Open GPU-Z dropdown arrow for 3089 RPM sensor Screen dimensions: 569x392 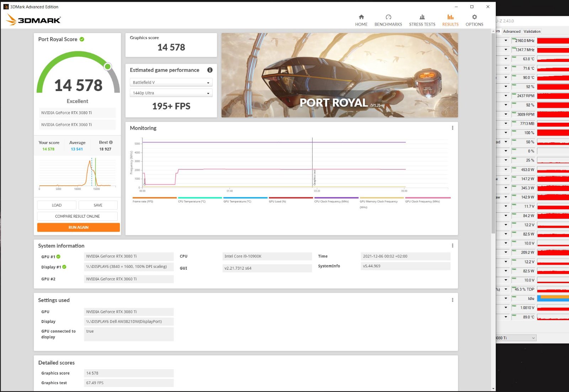[x=506, y=114]
